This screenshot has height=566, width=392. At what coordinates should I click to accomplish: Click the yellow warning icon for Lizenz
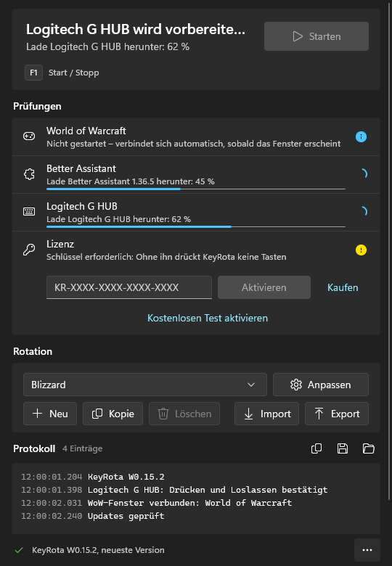tap(361, 250)
